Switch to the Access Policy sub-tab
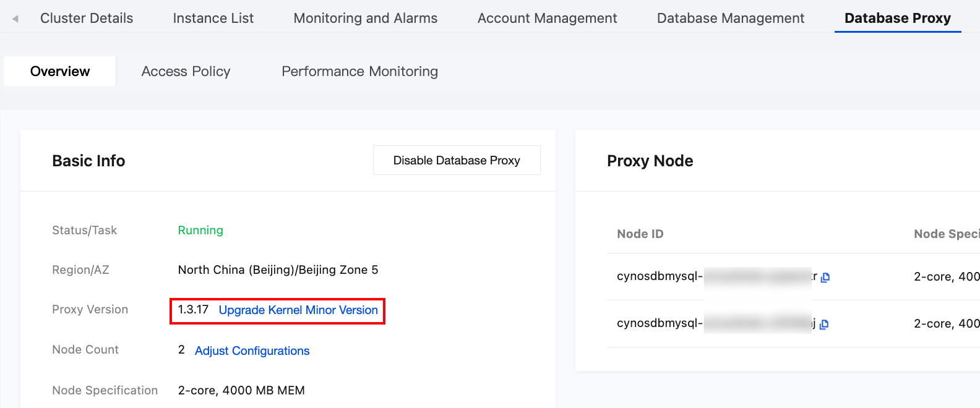980x408 pixels. (186, 72)
